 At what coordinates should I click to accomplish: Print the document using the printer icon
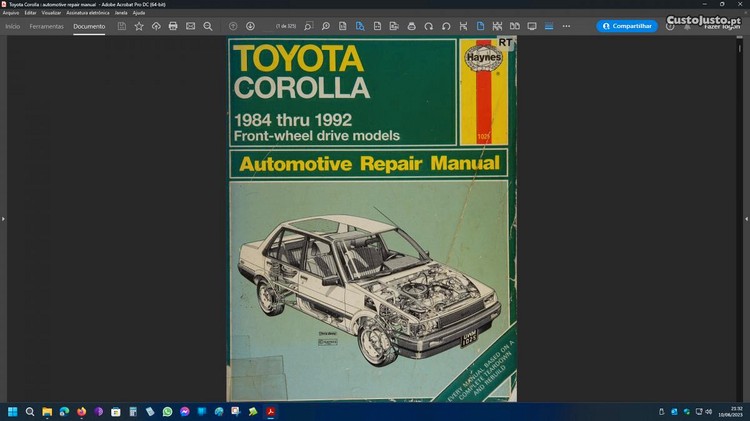[x=173, y=26]
